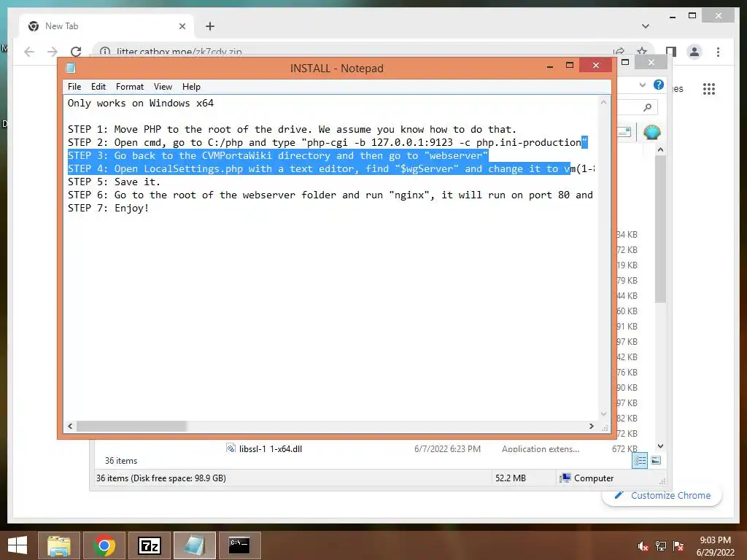Click Explorer's vertical scrollbar up arrow
Viewport: 747px width, 560px height.
point(660,149)
